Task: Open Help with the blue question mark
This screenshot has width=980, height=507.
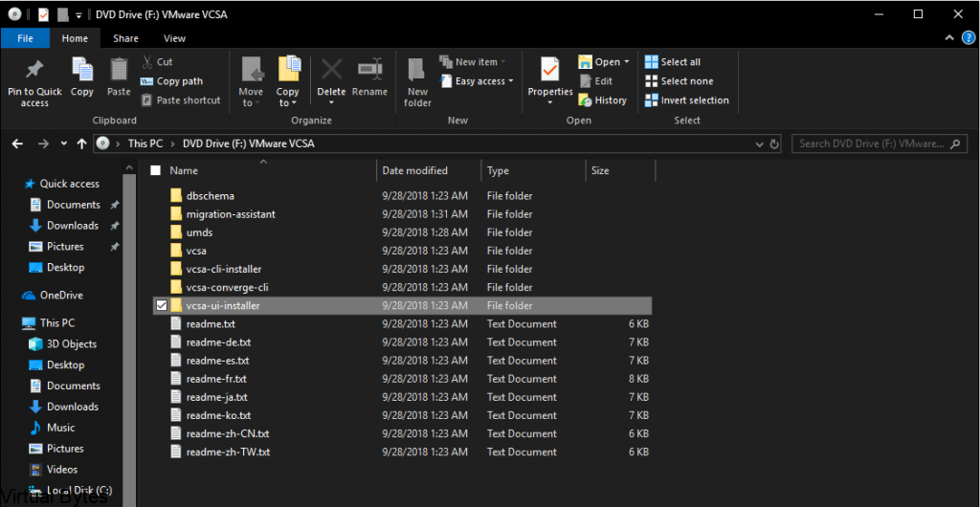Action: point(968,38)
